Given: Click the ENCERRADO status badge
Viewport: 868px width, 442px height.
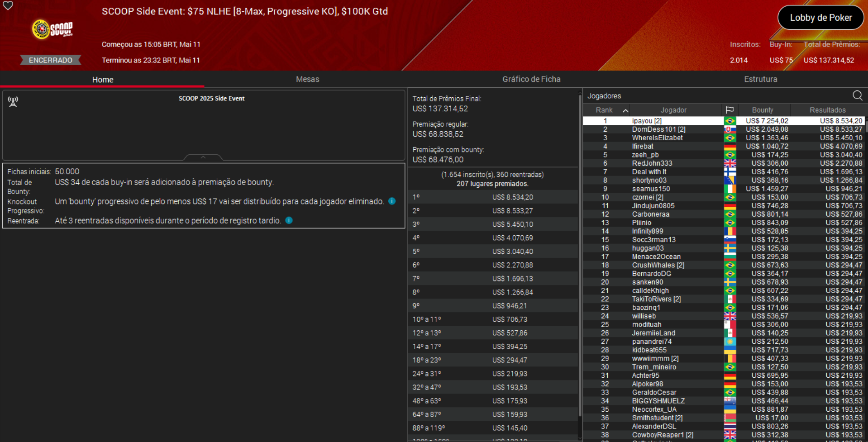Looking at the screenshot, I should coord(51,60).
